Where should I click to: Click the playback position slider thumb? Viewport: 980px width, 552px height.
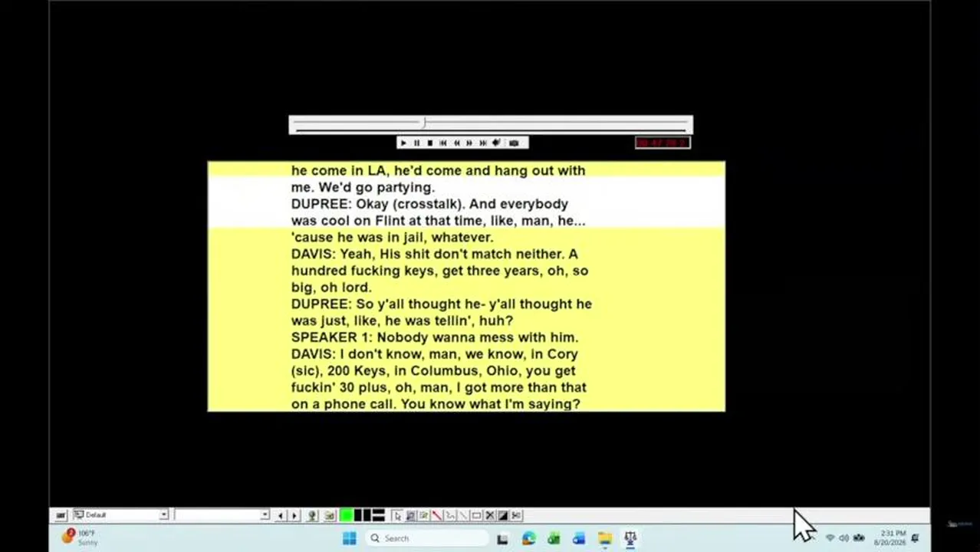tap(423, 123)
